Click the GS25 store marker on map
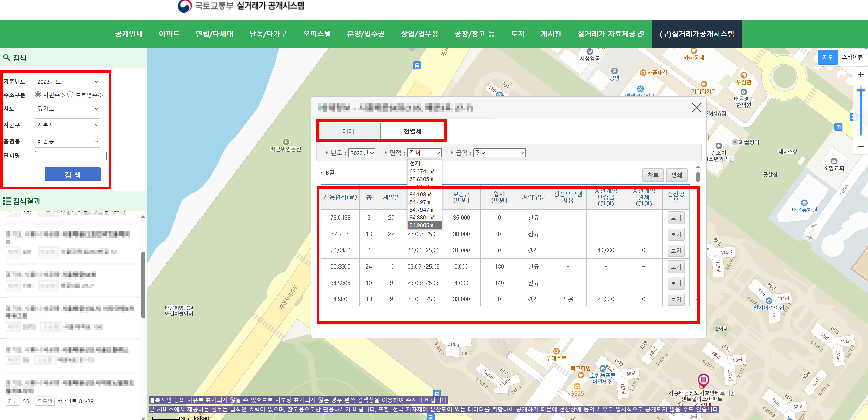 (x=577, y=386)
